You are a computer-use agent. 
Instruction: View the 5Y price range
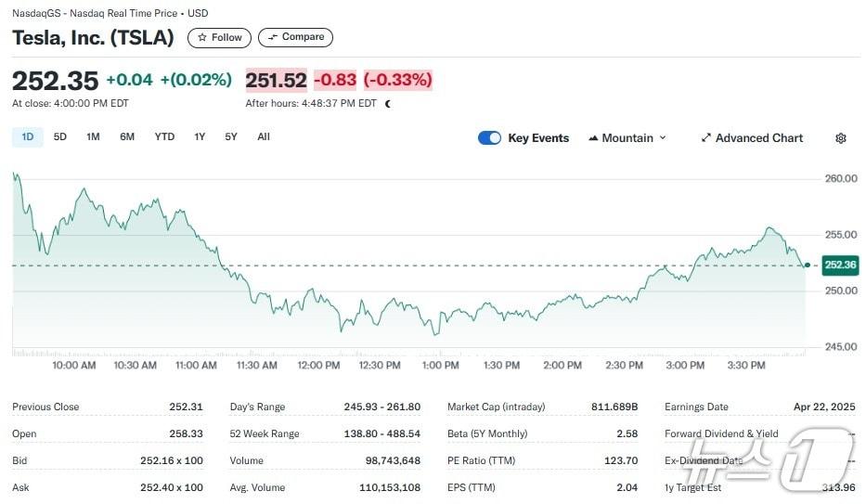[231, 137]
